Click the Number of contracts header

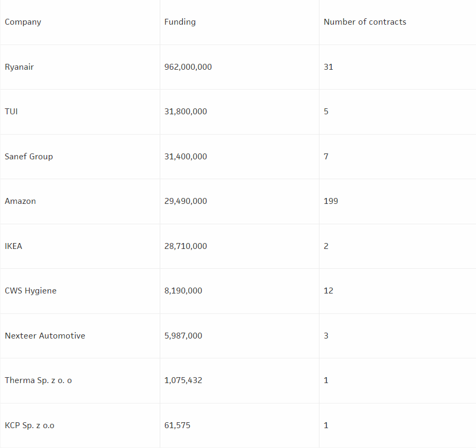(365, 22)
